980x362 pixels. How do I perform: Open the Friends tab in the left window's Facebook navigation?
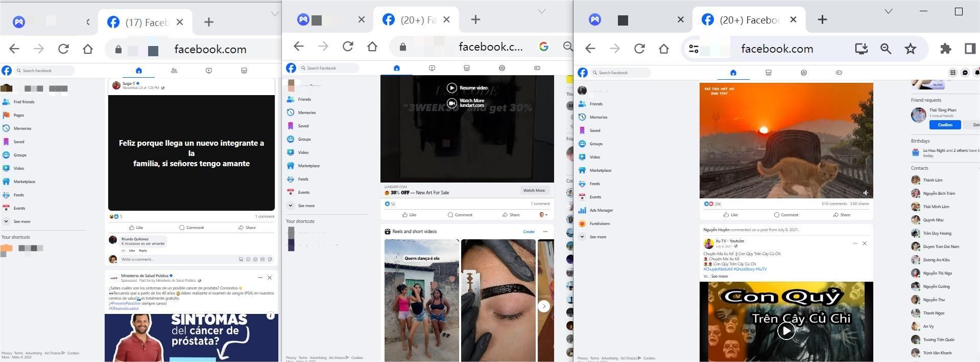tap(174, 71)
